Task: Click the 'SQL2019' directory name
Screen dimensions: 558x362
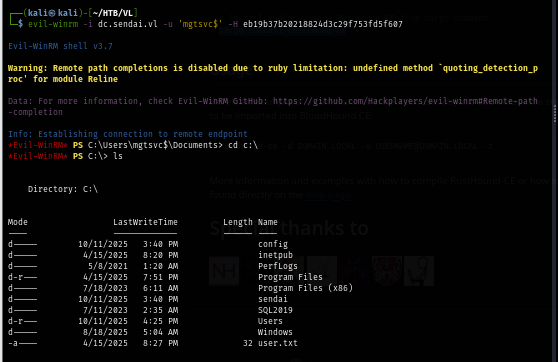Action: tap(275, 310)
